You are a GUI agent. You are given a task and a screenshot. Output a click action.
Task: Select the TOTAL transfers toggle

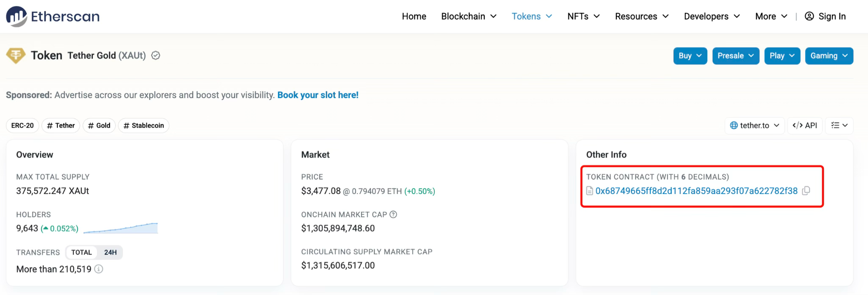click(82, 252)
